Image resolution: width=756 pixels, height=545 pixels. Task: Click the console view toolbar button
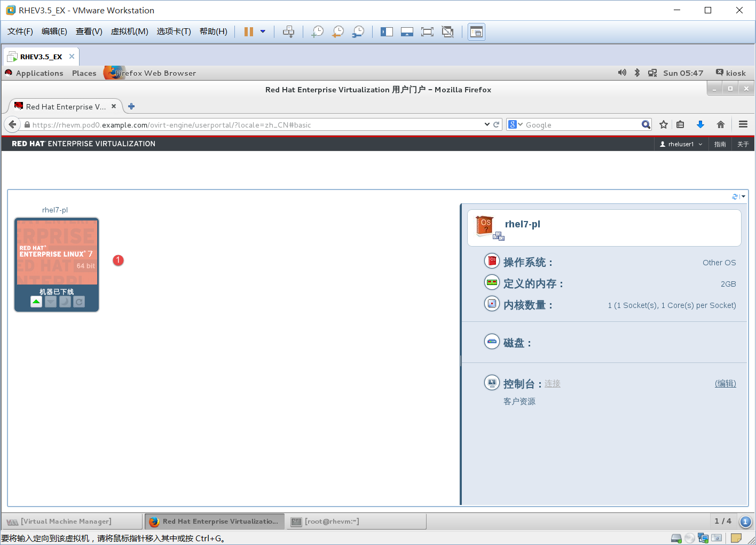[476, 31]
